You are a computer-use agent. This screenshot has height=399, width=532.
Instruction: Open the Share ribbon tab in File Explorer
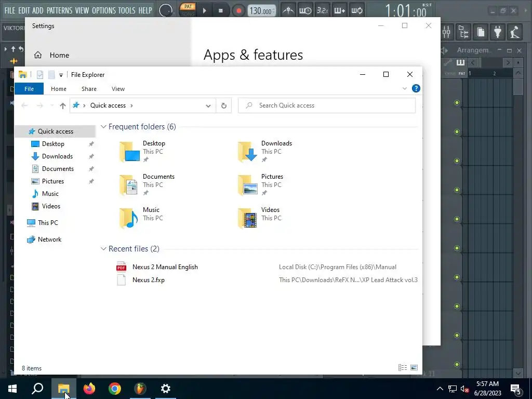pos(89,88)
